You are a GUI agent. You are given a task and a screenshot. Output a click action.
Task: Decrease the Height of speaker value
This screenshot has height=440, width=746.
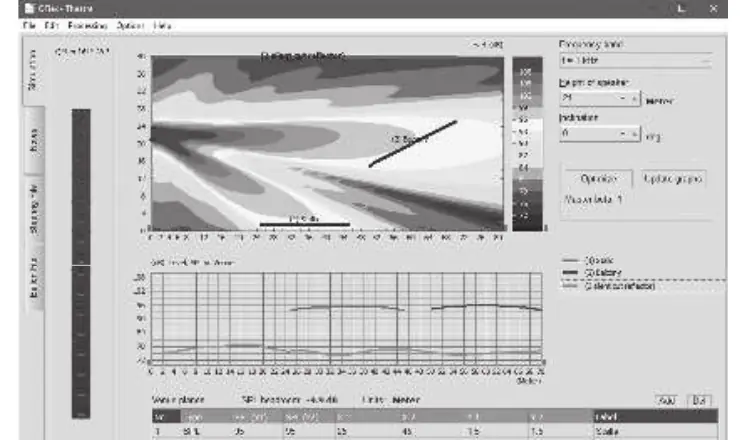click(x=623, y=98)
